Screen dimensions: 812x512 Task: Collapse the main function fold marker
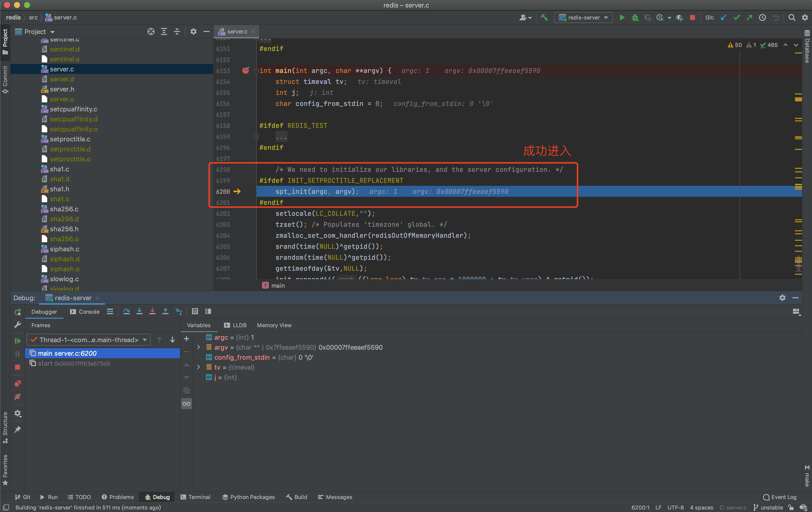coord(256,71)
